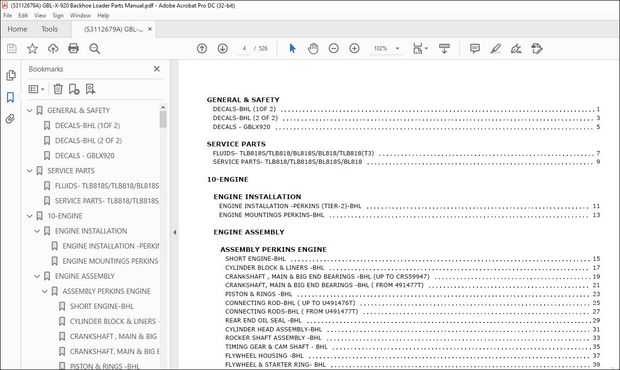Collapse ASSEMBLY PERKINS ENGINE bookmark
This screenshot has height=370, width=620.
(45, 291)
